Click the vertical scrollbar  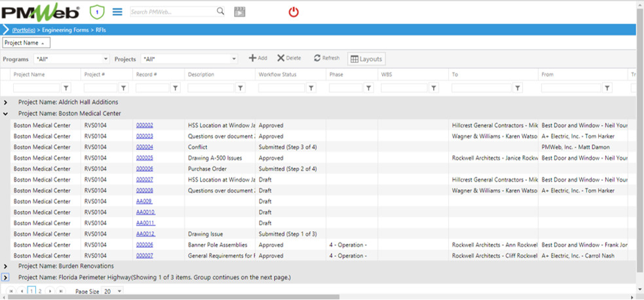point(640,140)
